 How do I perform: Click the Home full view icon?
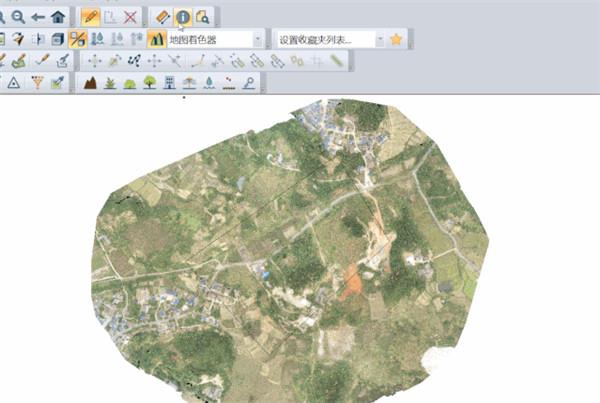point(58,17)
